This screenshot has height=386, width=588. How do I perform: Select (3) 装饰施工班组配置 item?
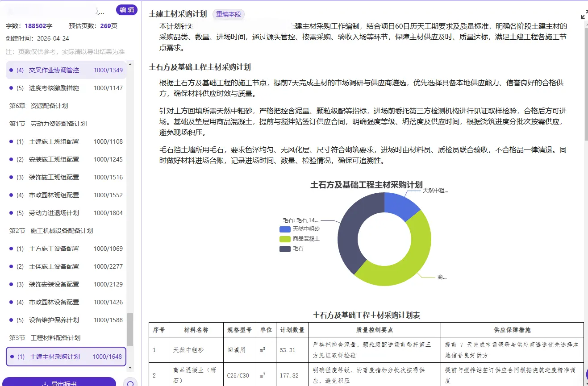tap(66, 177)
